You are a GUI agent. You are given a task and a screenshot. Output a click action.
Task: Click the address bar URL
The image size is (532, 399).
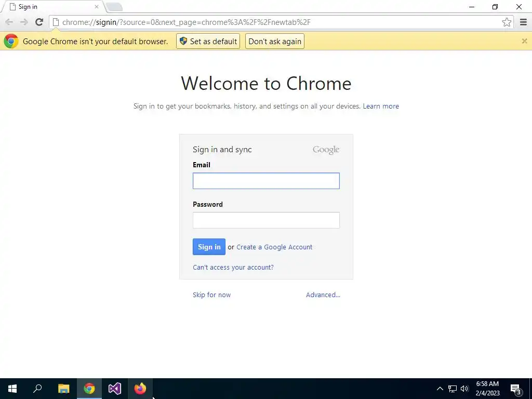[x=187, y=22]
